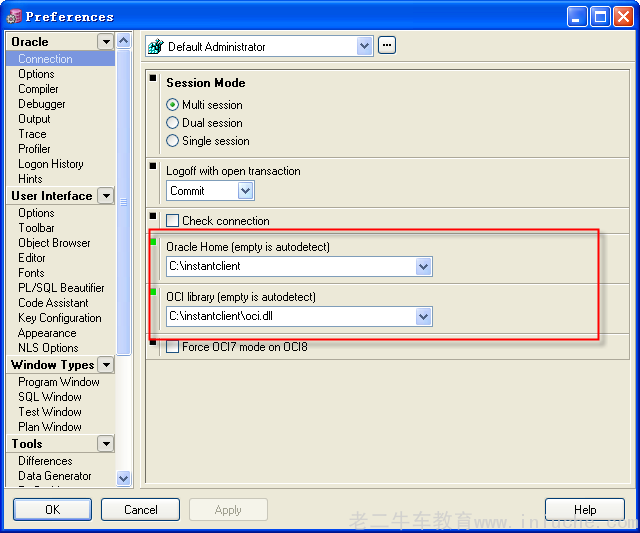
Task: Open Differences preferences
Action: [45, 461]
